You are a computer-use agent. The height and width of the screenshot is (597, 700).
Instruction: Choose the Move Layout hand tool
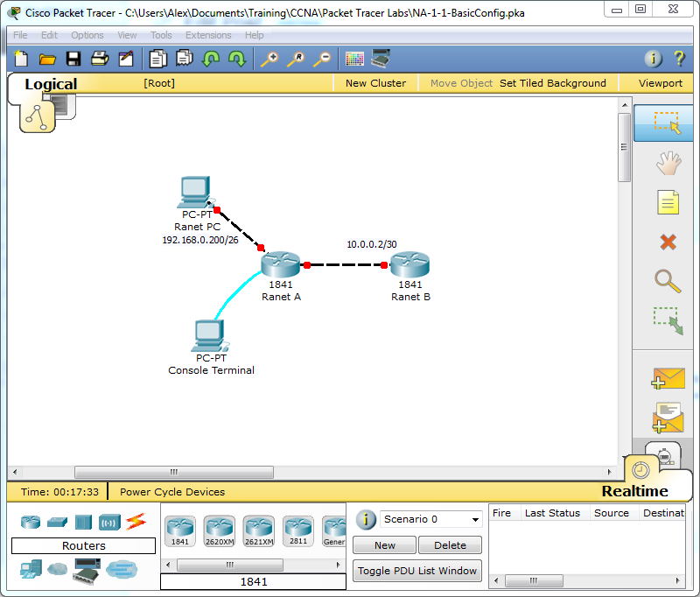668,163
